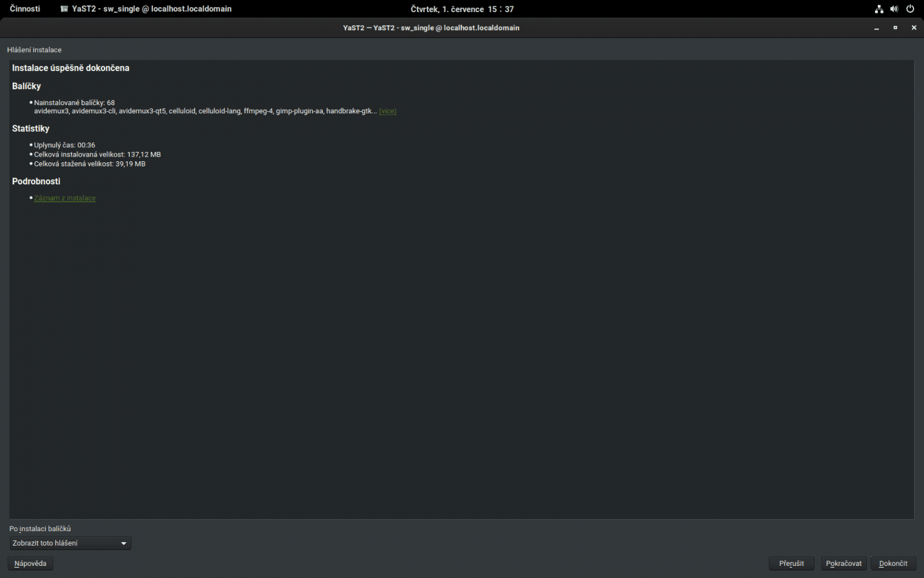Open the clock and calendar menu

point(461,9)
